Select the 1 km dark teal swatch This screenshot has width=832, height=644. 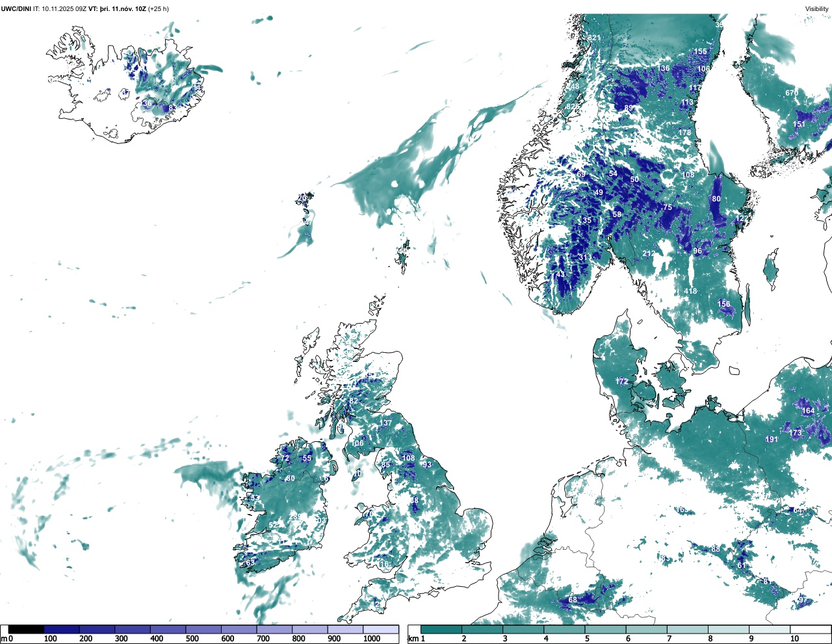(441, 629)
